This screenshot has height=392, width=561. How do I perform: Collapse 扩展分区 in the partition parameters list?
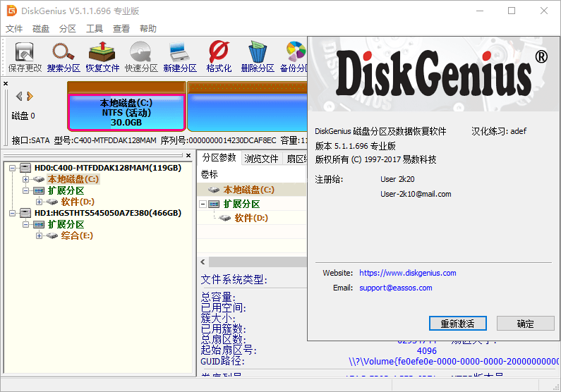click(x=203, y=204)
